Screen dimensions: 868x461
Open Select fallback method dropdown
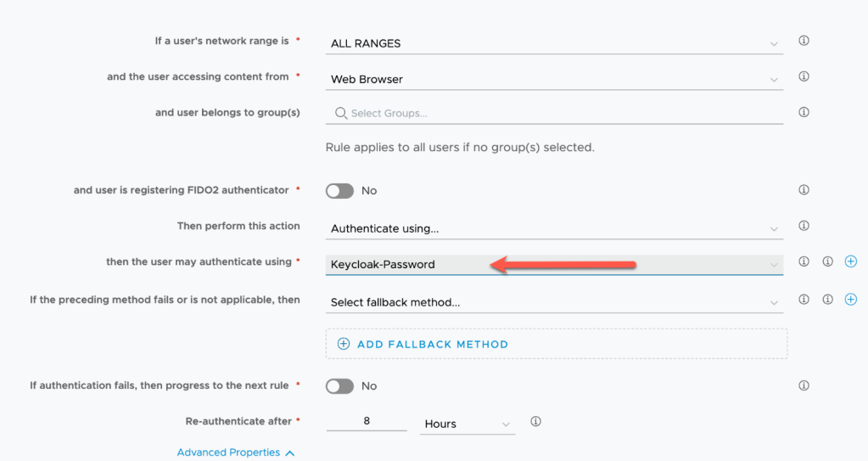[x=554, y=302]
